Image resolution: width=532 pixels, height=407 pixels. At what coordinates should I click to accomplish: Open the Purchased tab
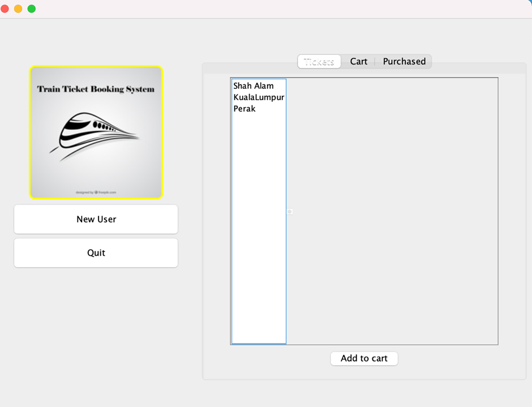404,61
